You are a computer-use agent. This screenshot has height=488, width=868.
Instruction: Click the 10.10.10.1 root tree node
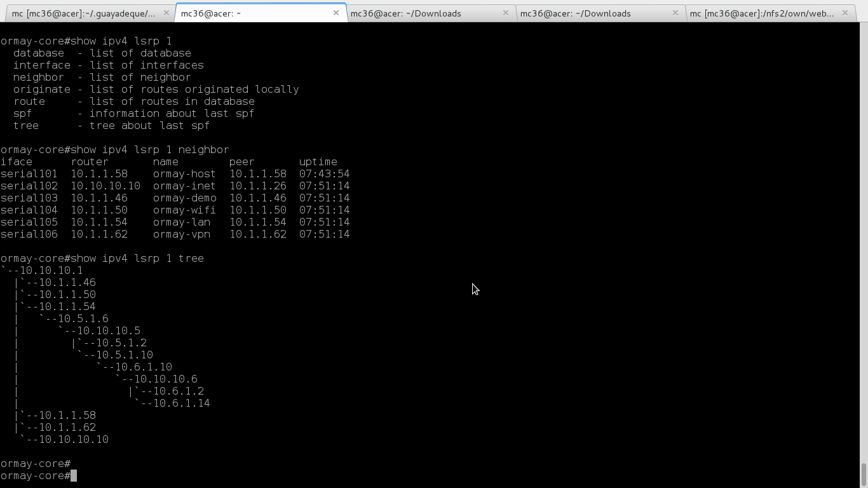pos(51,271)
